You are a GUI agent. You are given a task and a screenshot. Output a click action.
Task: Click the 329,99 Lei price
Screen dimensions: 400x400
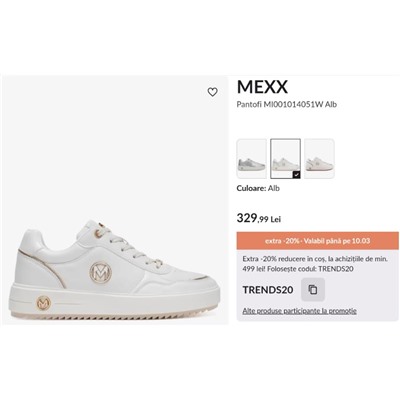tap(259, 218)
